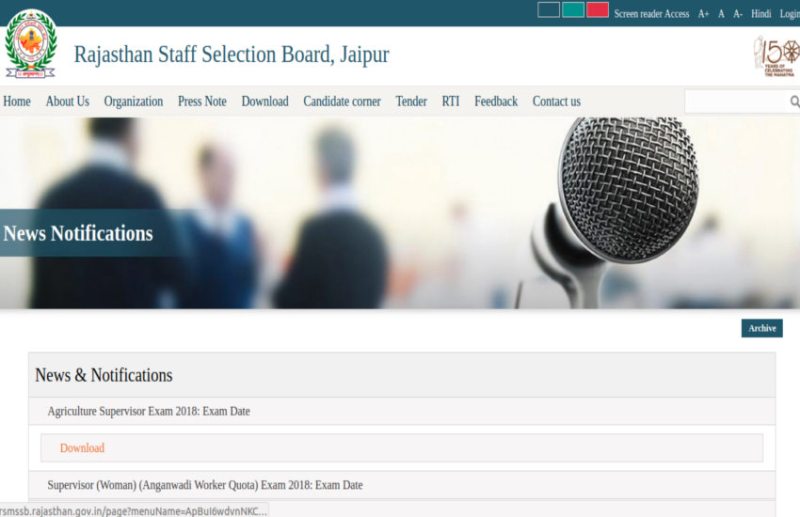Viewport: 800px width, 517px height.
Task: Click the search input field
Action: [x=736, y=101]
